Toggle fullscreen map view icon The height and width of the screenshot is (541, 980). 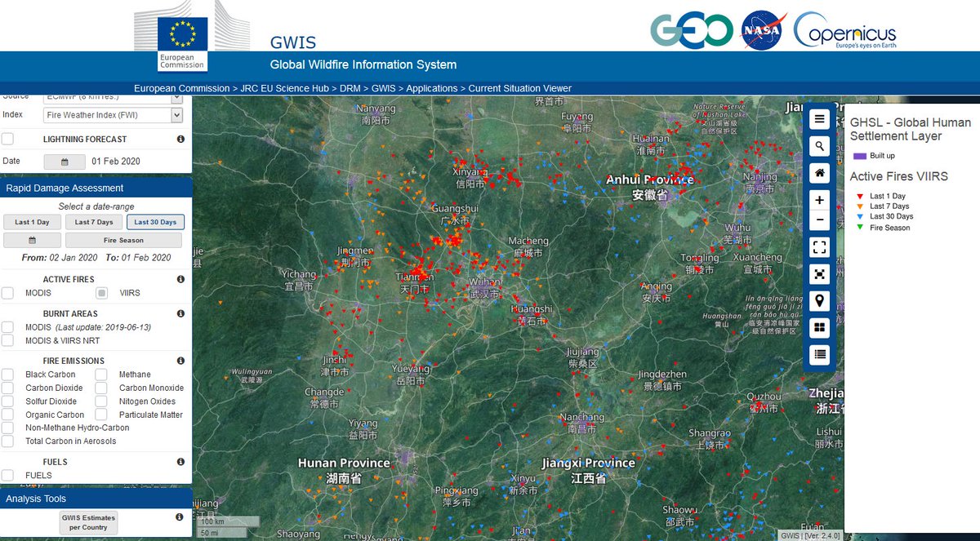820,247
